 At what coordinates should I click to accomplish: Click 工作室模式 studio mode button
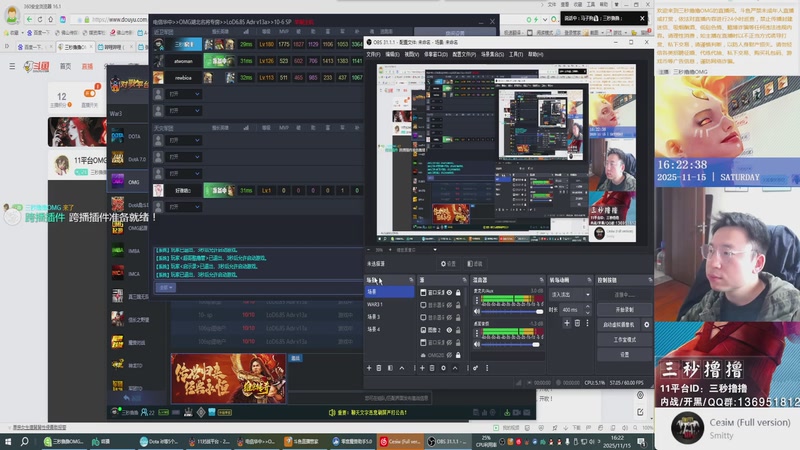(624, 339)
